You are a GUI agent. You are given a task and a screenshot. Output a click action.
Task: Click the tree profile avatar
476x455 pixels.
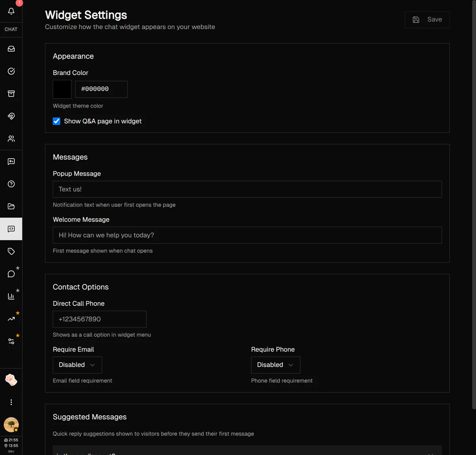click(11, 424)
